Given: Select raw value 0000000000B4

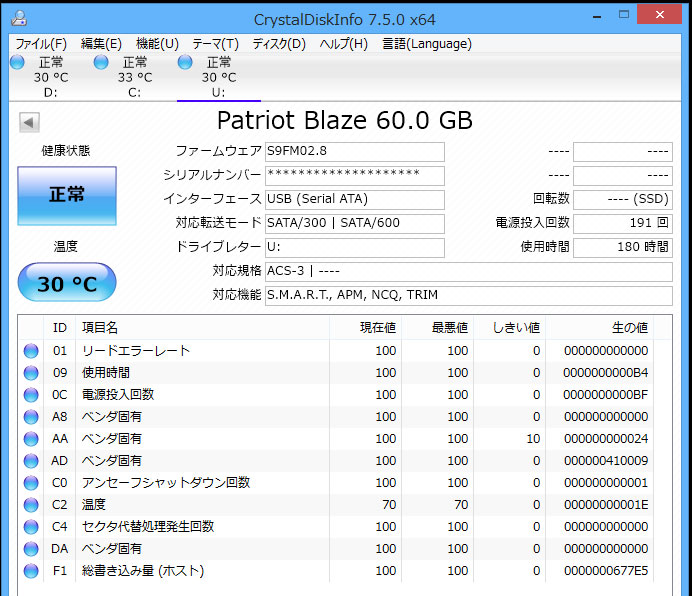Looking at the screenshot, I should tap(606, 373).
